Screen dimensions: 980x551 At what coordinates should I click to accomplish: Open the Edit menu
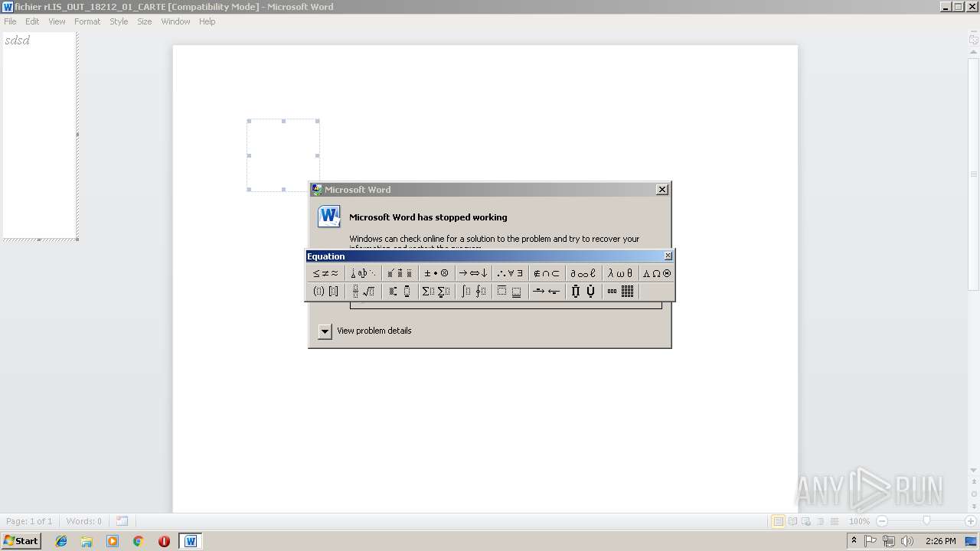click(32, 21)
